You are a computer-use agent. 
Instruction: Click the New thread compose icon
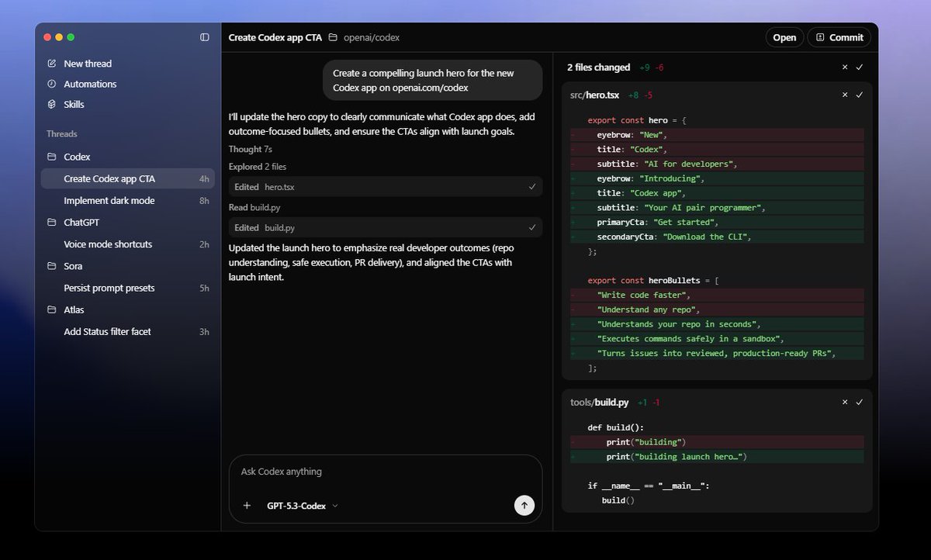tap(52, 64)
